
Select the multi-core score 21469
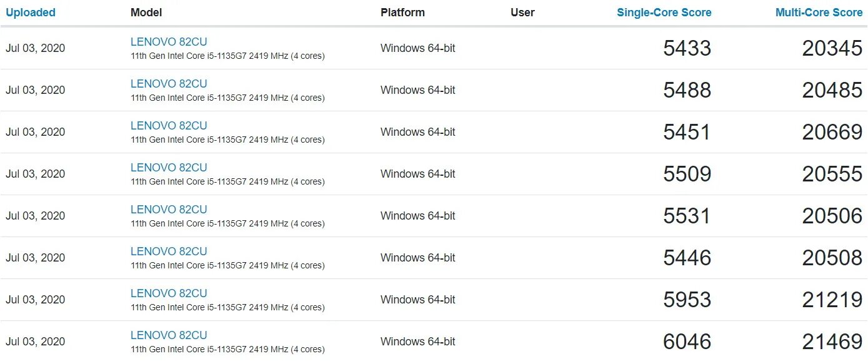tap(832, 342)
